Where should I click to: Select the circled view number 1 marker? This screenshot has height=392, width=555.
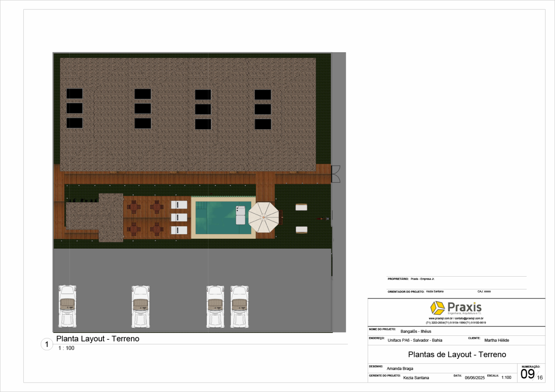[46, 344]
